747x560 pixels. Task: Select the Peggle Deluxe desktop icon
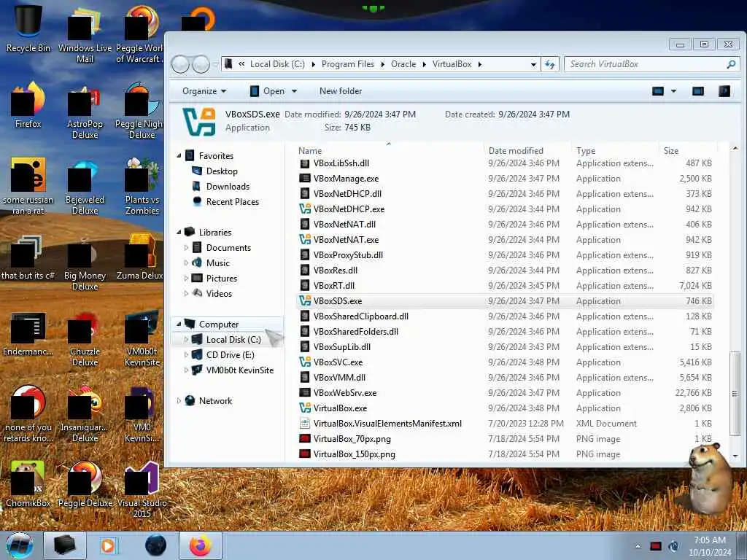coord(85,484)
